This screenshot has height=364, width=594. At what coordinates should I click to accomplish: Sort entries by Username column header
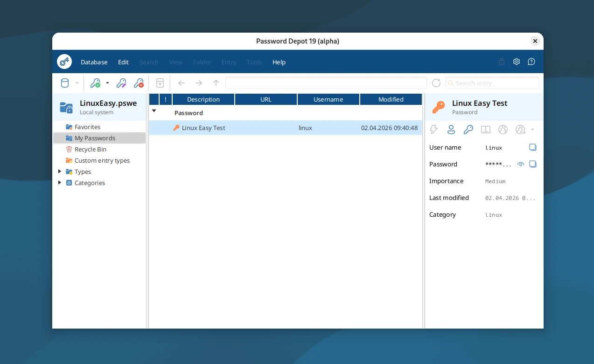click(x=328, y=99)
